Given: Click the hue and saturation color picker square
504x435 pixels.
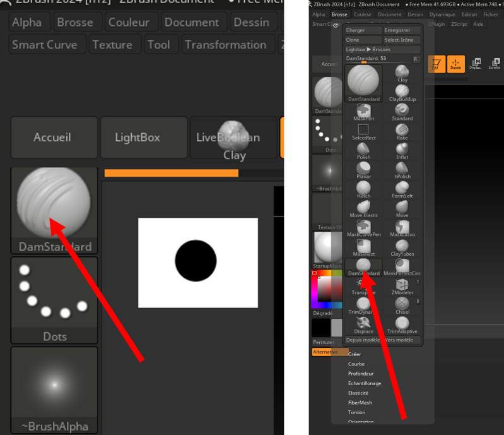Looking at the screenshot, I should [327, 289].
